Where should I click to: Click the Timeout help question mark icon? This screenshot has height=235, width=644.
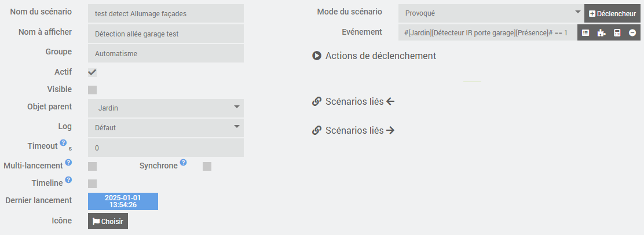click(63, 143)
